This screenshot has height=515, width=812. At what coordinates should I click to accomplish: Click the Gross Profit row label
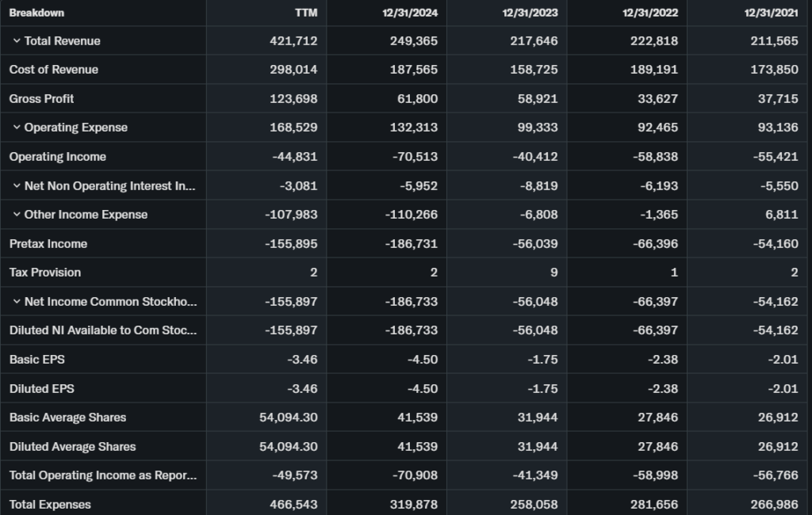point(42,99)
